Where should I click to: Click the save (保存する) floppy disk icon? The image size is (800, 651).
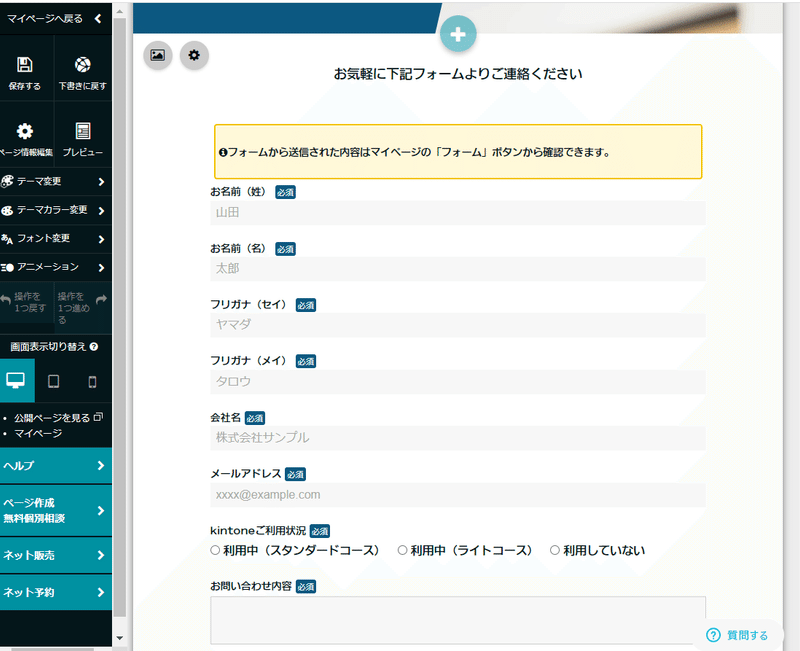[24, 65]
